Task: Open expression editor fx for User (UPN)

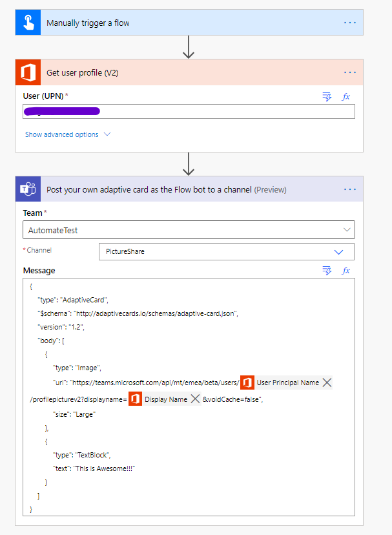Action: click(346, 96)
